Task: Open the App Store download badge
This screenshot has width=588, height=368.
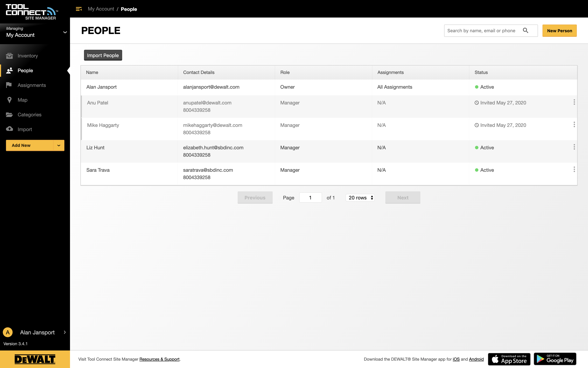Action: (x=509, y=359)
